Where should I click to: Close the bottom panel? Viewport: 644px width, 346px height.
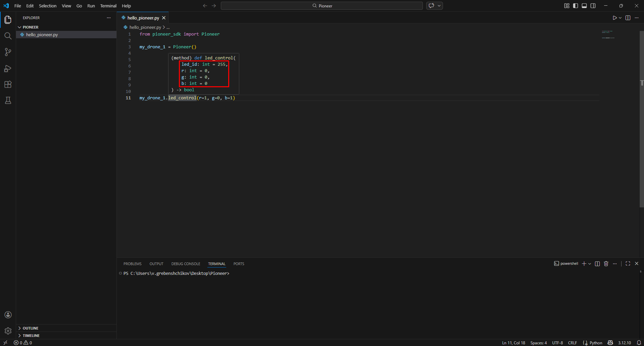(637, 264)
